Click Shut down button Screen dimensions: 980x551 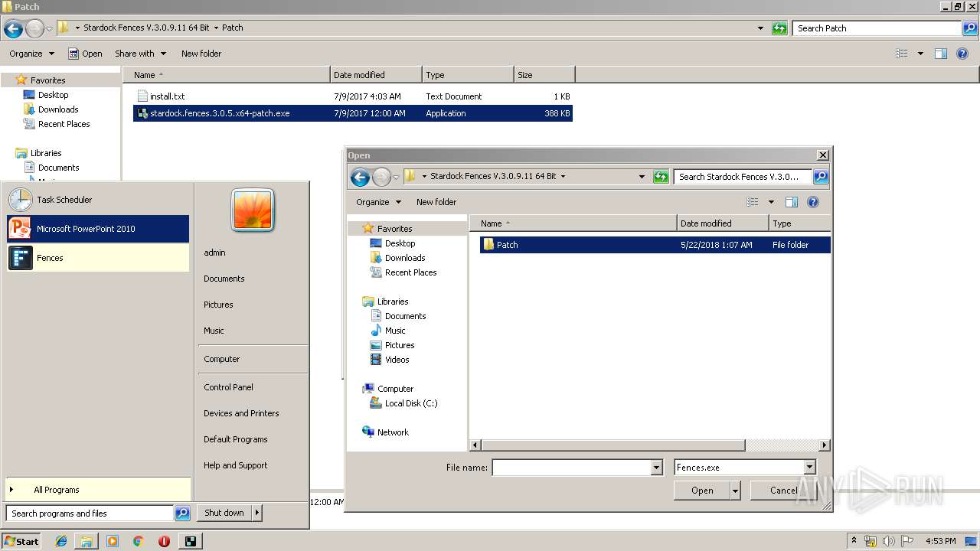224,513
